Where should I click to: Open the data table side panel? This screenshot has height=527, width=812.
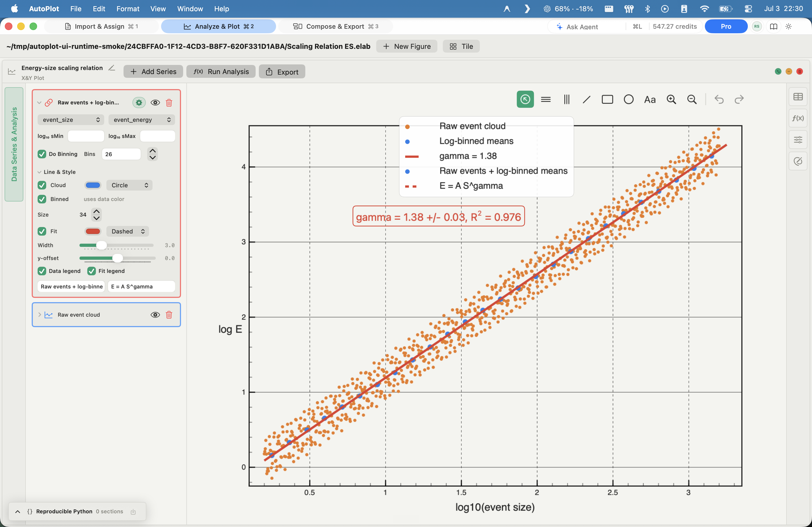(798, 97)
